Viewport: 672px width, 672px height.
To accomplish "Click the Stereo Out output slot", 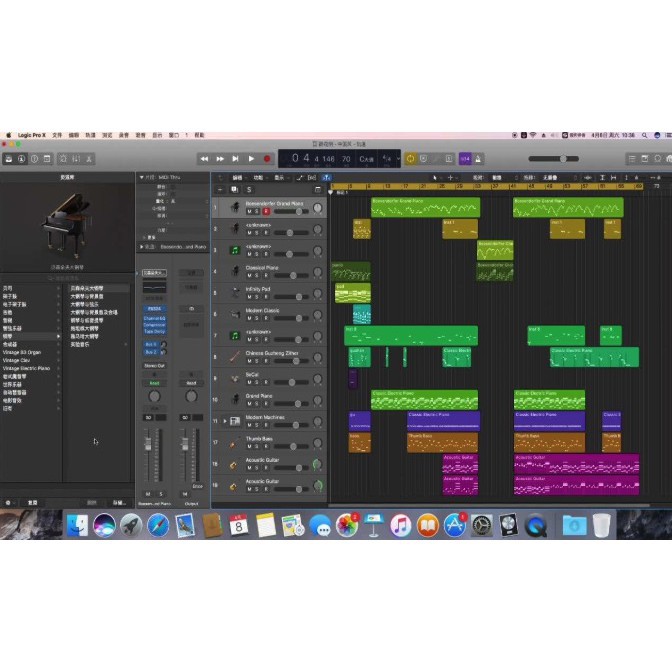I will [154, 366].
